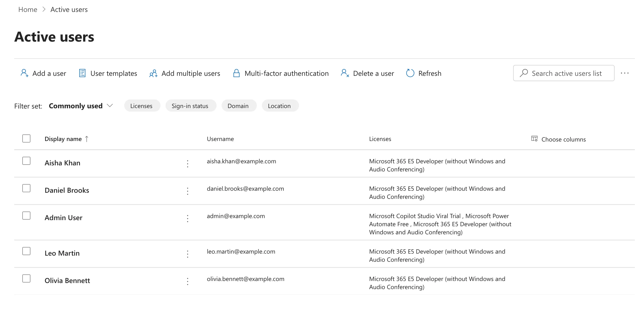This screenshot has width=644, height=317.
Task: Click the Delete a user icon
Action: pyautogui.click(x=345, y=73)
